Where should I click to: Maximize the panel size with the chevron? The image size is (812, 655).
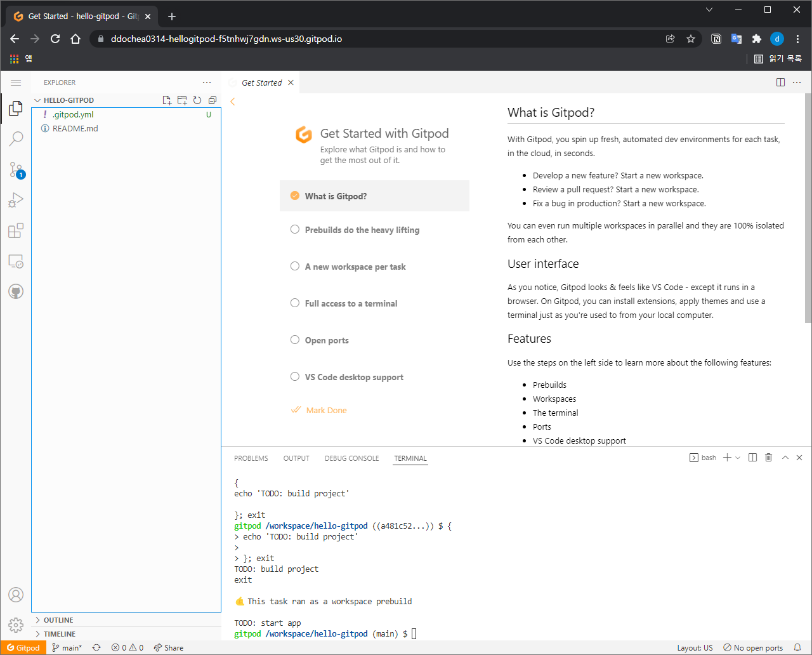tap(785, 458)
